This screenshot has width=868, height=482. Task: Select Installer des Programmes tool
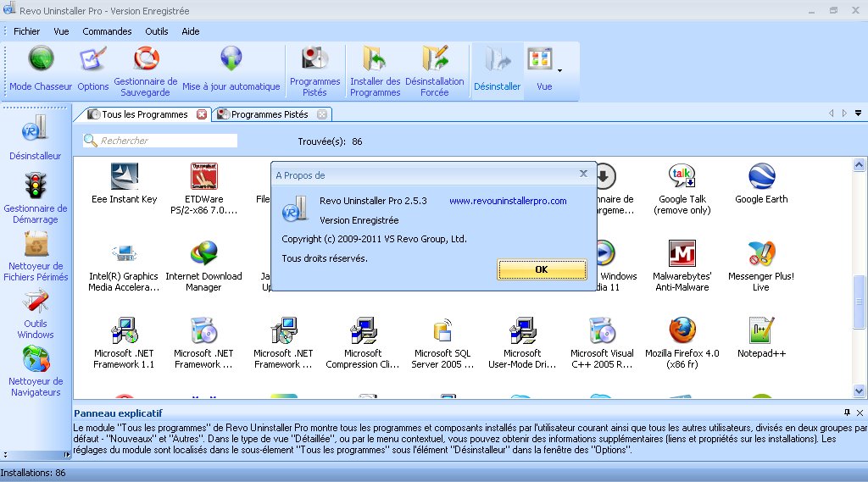(375, 72)
